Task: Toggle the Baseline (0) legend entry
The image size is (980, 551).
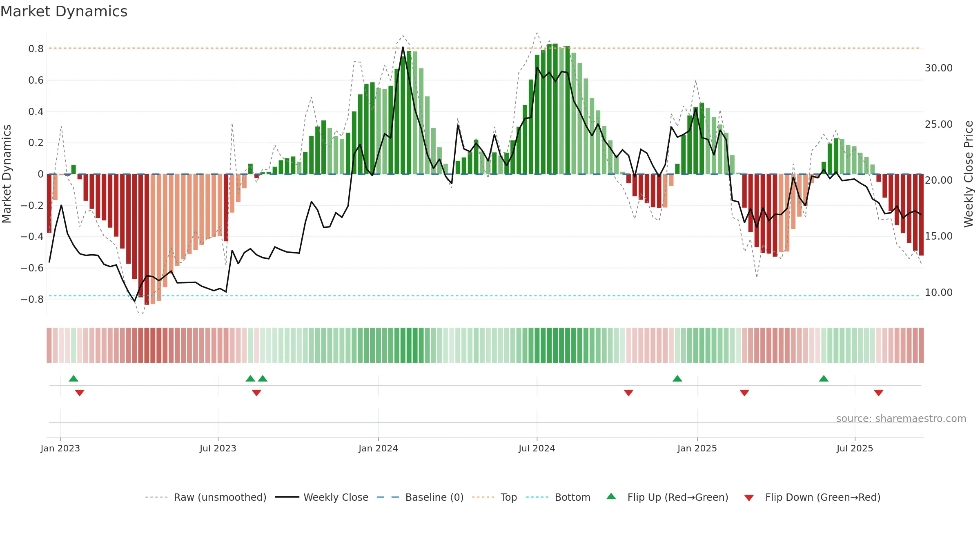Action: pos(420,497)
